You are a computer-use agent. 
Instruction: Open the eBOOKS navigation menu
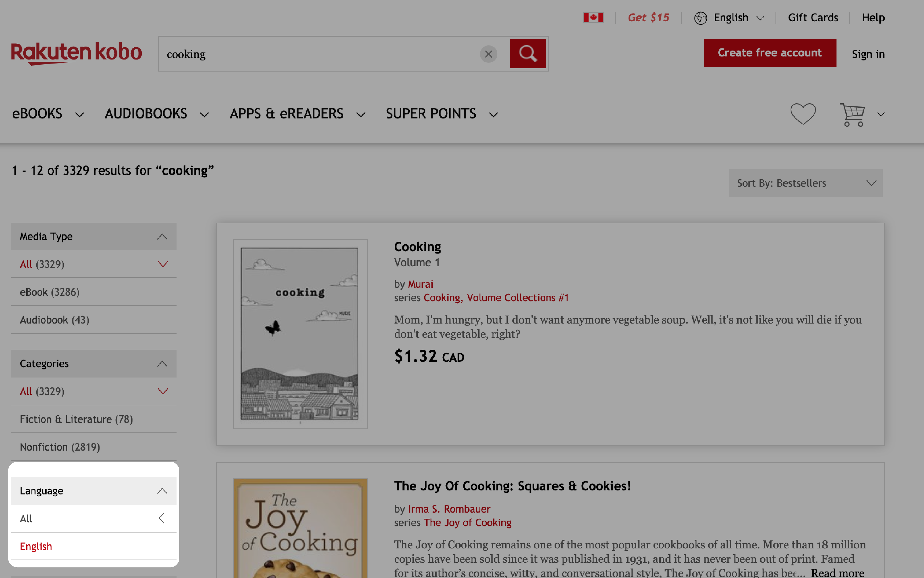(48, 114)
